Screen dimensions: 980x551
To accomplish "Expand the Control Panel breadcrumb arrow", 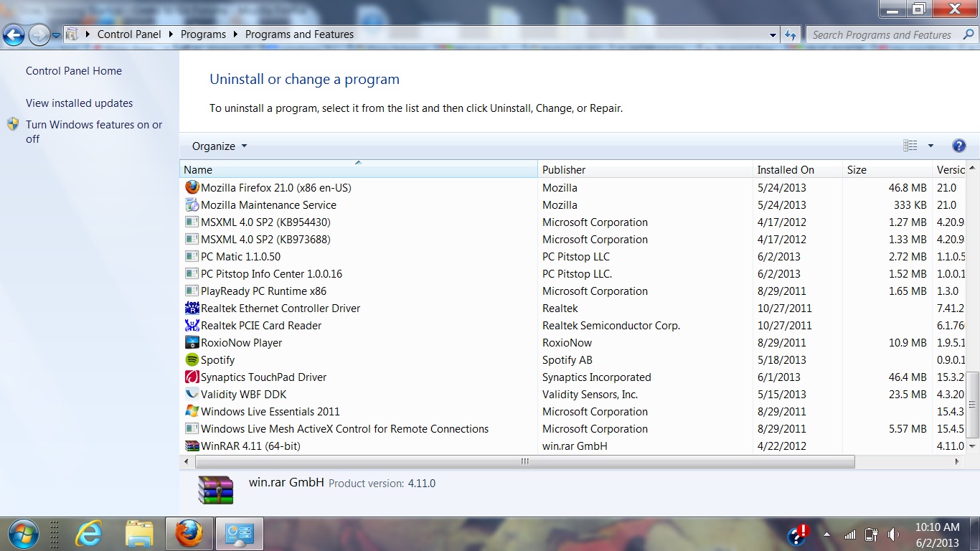I will click(x=171, y=34).
